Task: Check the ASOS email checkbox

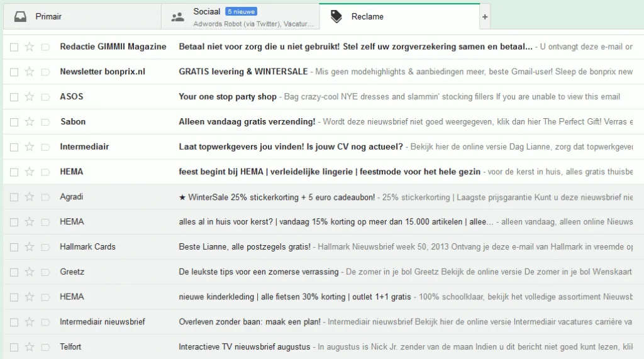Action: point(14,97)
